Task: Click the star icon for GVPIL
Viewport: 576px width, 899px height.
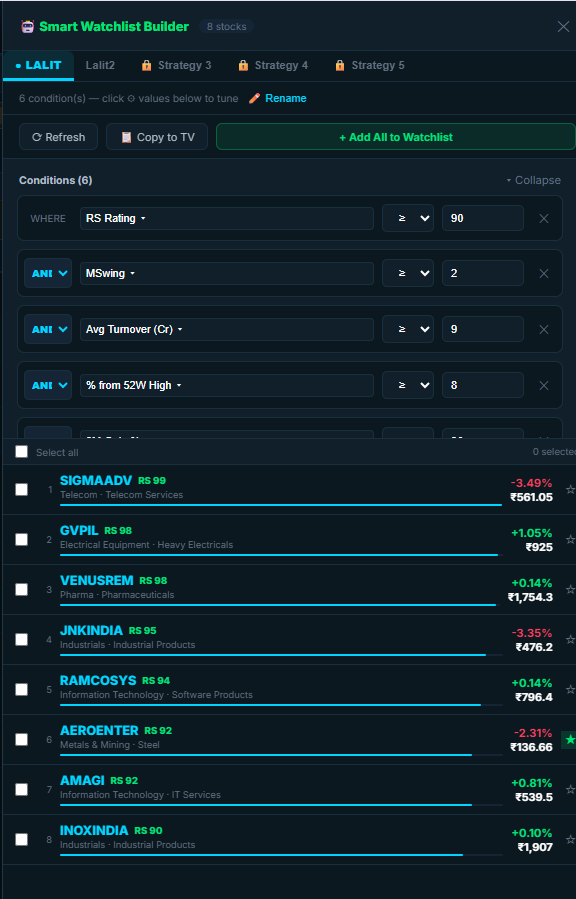Action: click(570, 539)
